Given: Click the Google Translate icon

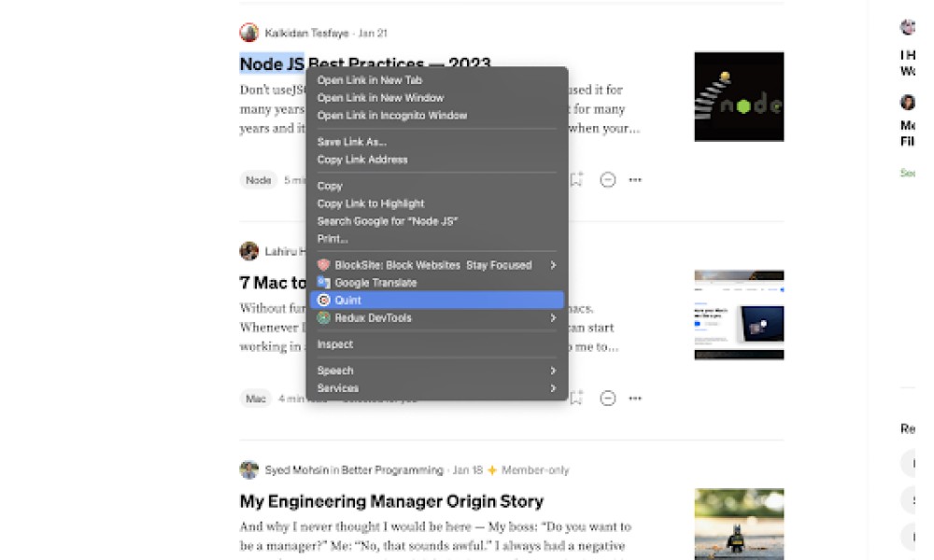Looking at the screenshot, I should 323,283.
